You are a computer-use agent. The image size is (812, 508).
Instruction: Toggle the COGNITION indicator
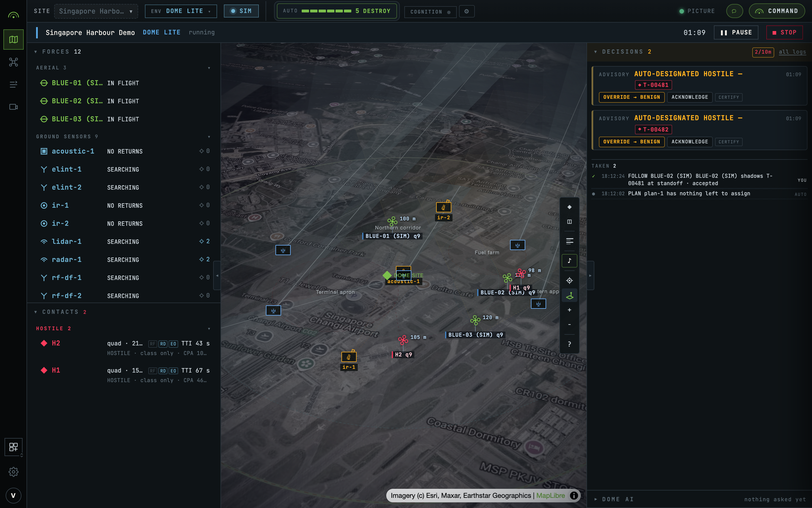pyautogui.click(x=430, y=12)
